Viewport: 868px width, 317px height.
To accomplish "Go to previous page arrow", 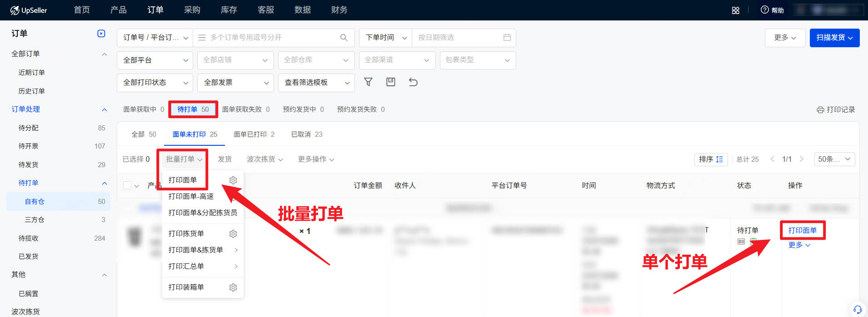I will point(772,159).
